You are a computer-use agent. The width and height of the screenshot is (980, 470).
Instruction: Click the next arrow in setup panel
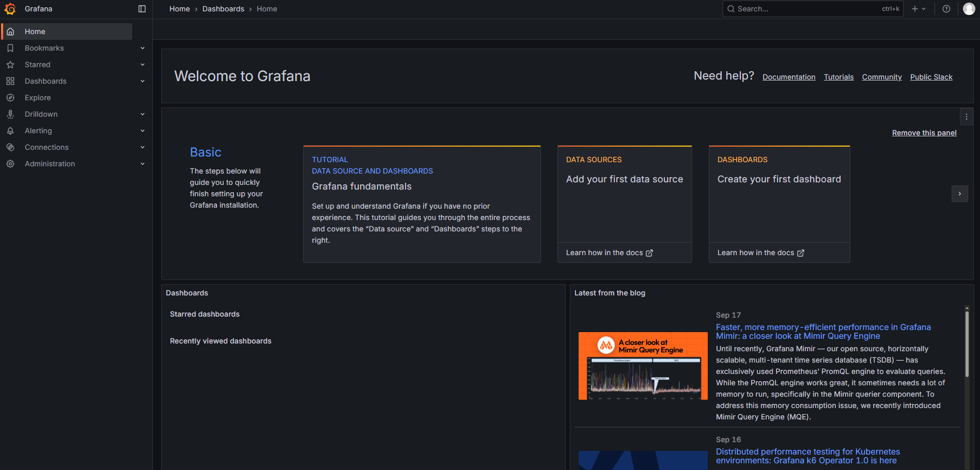(960, 194)
